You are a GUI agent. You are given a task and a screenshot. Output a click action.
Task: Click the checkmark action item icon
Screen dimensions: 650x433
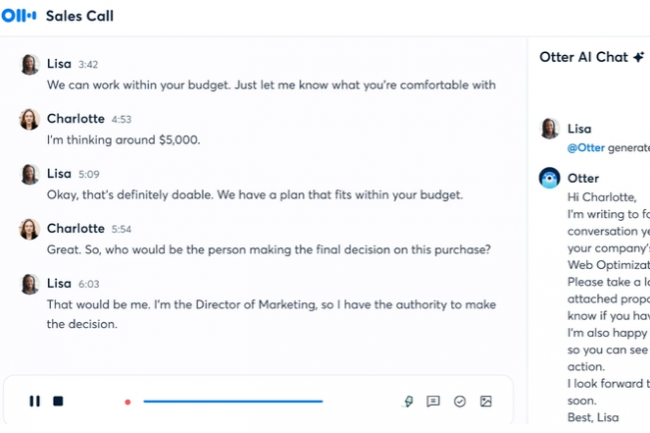(x=459, y=401)
